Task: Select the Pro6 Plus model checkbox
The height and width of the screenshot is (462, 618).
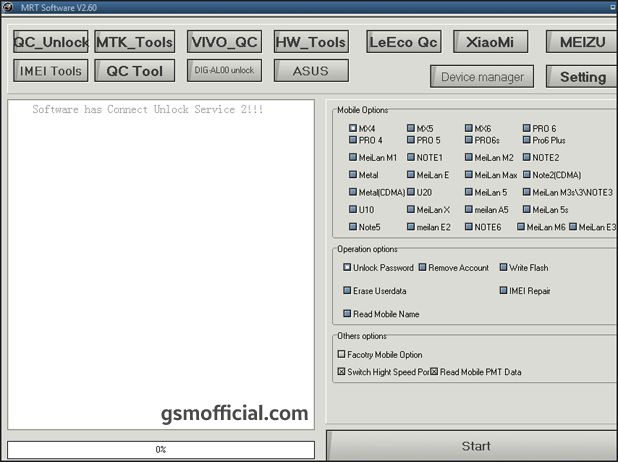Action: (x=527, y=140)
